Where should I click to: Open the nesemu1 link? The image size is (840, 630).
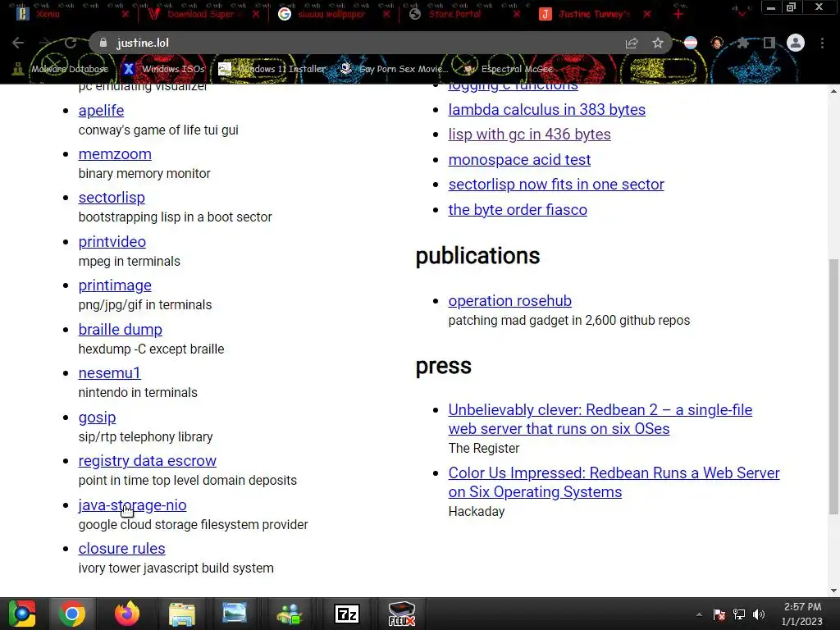(109, 372)
